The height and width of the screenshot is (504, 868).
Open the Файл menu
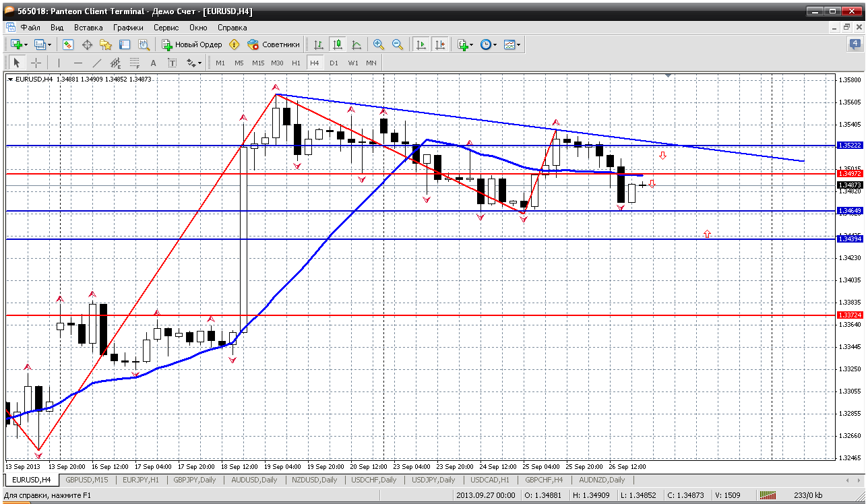click(30, 28)
